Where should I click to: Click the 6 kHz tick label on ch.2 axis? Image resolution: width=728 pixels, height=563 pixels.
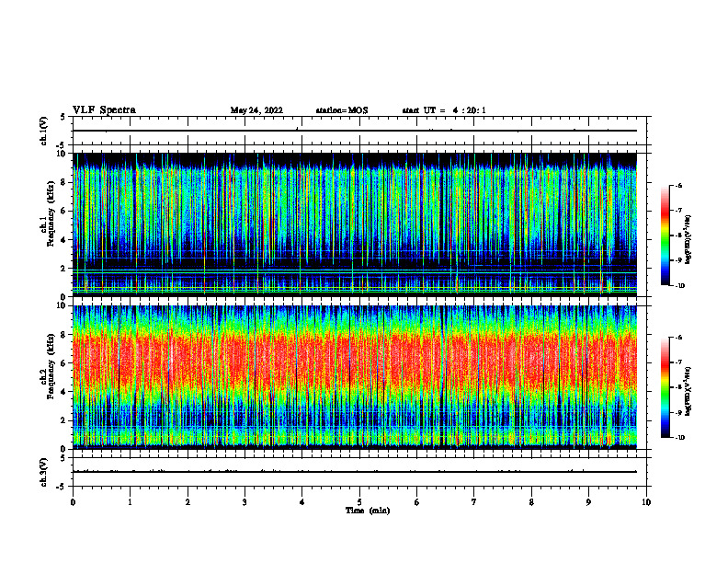point(64,363)
